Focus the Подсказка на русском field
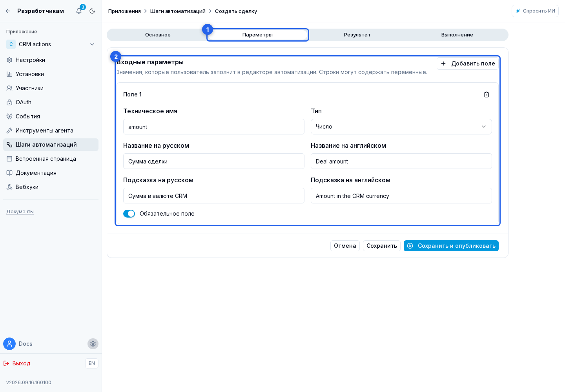The width and height of the screenshot is (565, 392). pos(214,196)
